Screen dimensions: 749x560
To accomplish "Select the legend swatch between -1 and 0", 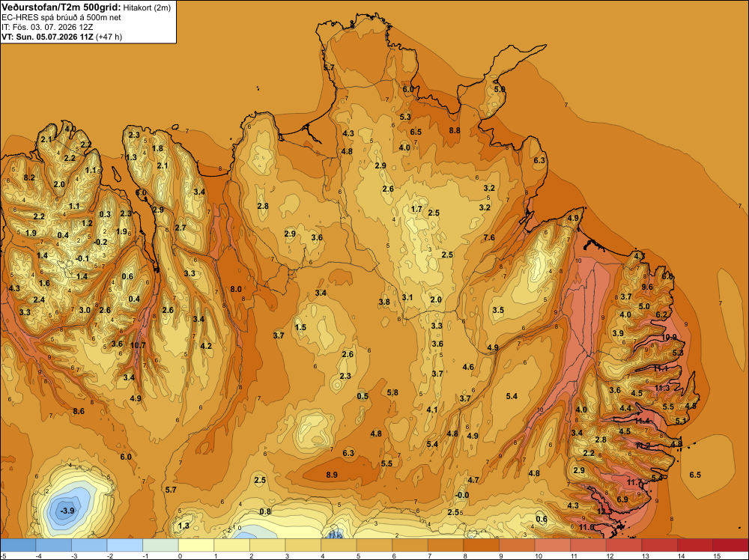I will [160, 545].
